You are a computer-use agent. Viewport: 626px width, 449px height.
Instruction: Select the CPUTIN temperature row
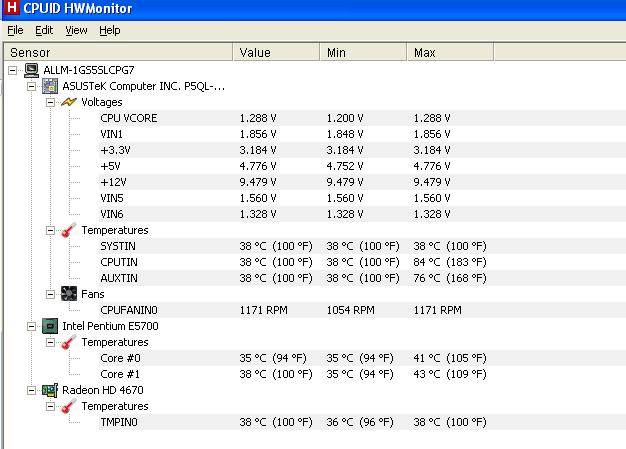[x=363, y=262]
